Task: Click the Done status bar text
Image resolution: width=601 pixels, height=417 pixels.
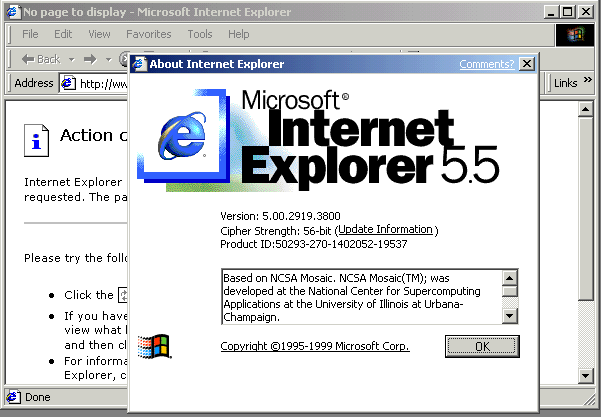Action: [x=38, y=397]
